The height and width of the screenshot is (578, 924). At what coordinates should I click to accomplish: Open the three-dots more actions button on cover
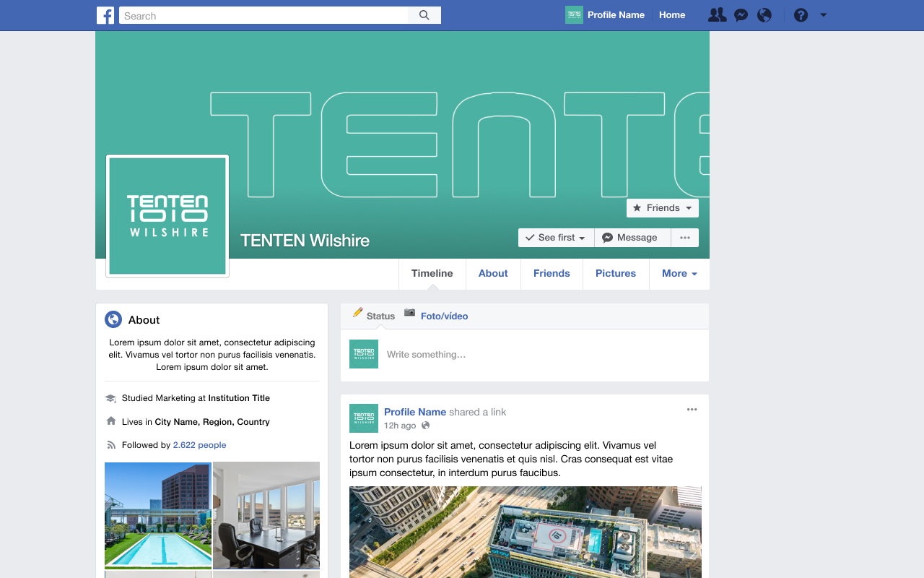coord(685,238)
